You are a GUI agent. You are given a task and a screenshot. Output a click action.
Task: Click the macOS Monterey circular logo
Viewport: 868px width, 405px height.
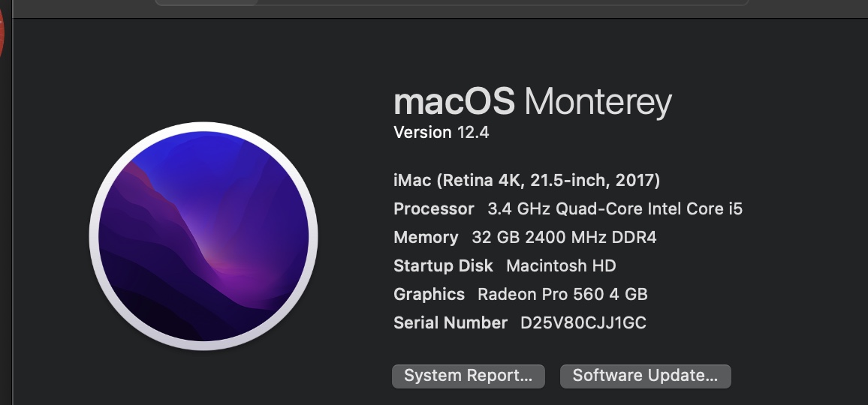coord(203,235)
